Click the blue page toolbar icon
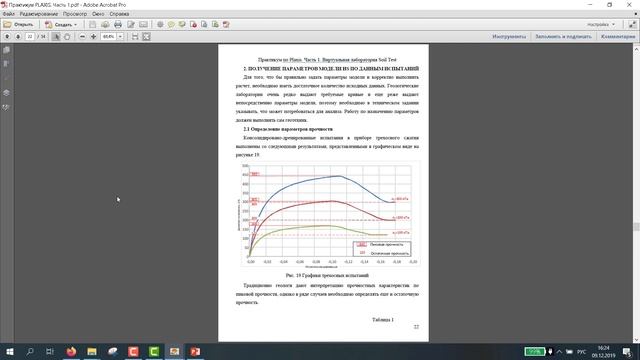Image resolution: width=640 pixels, height=360 pixels. pyautogui.click(x=204, y=24)
